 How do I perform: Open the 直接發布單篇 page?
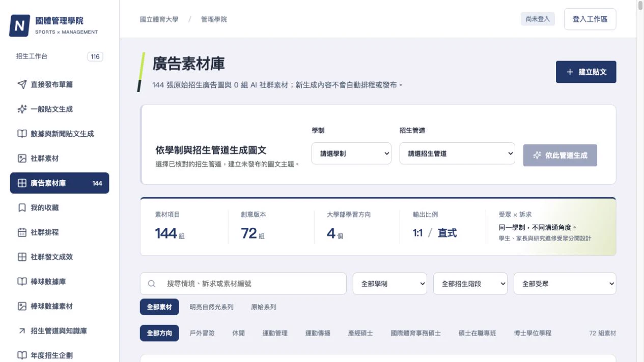pyautogui.click(x=60, y=84)
